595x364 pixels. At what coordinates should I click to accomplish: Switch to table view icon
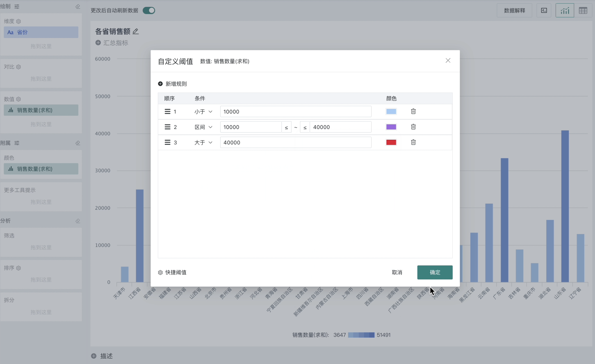[x=583, y=11]
